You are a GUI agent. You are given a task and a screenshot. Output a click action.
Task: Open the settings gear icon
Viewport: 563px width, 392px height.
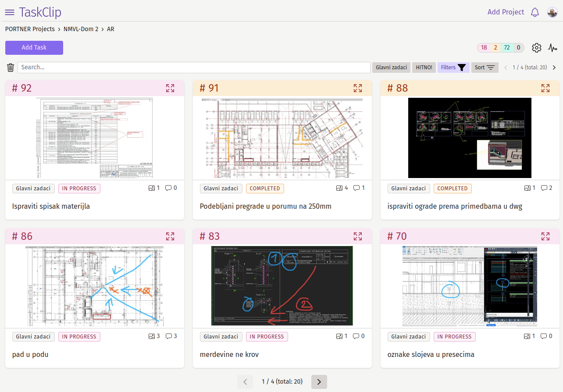pos(537,48)
